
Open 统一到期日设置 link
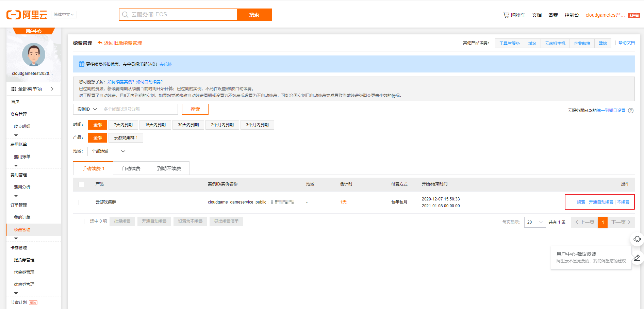(x=611, y=111)
